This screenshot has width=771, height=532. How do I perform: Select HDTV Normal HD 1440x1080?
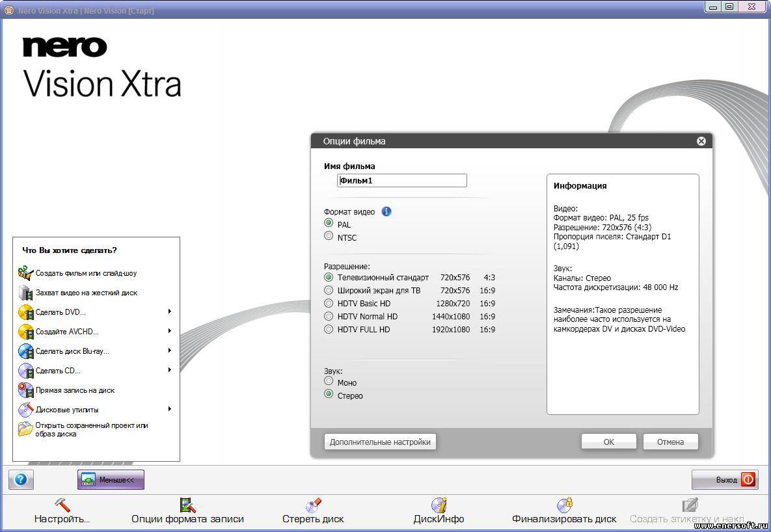click(329, 316)
